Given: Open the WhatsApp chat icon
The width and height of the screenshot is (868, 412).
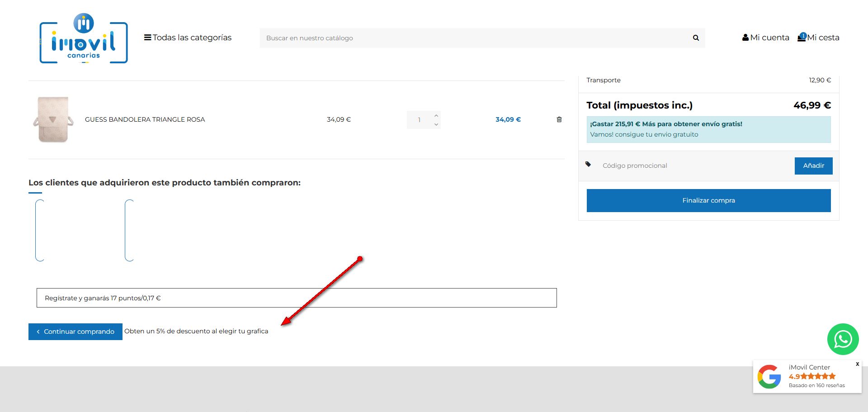Looking at the screenshot, I should 843,339.
